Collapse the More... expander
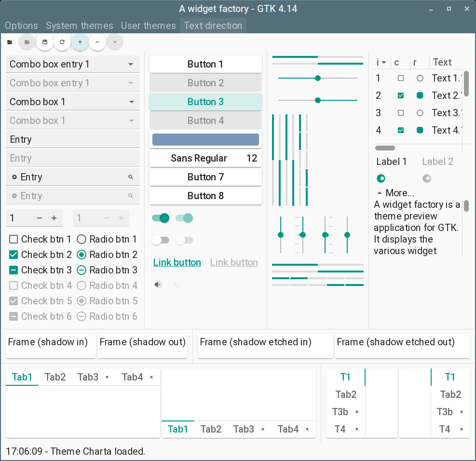Screen dimensions: 476x461 380,193
